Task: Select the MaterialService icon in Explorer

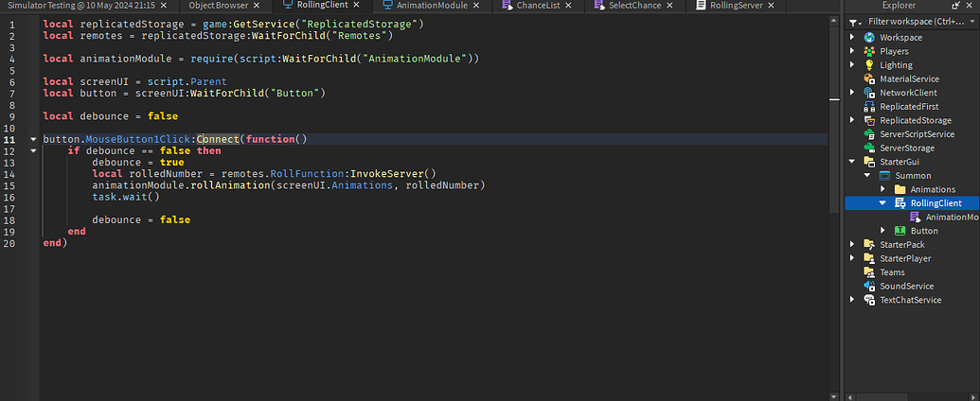Action: [869, 78]
